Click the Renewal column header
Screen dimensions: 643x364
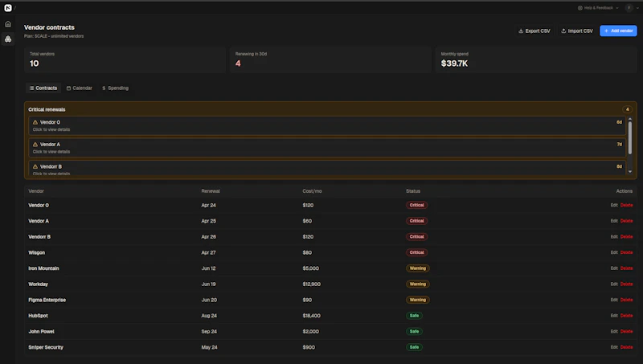point(211,191)
